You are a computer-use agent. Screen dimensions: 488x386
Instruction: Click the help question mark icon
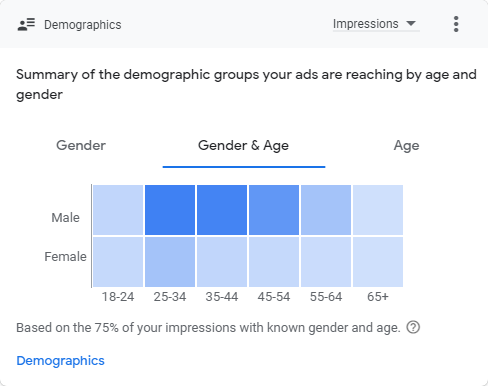pos(413,327)
